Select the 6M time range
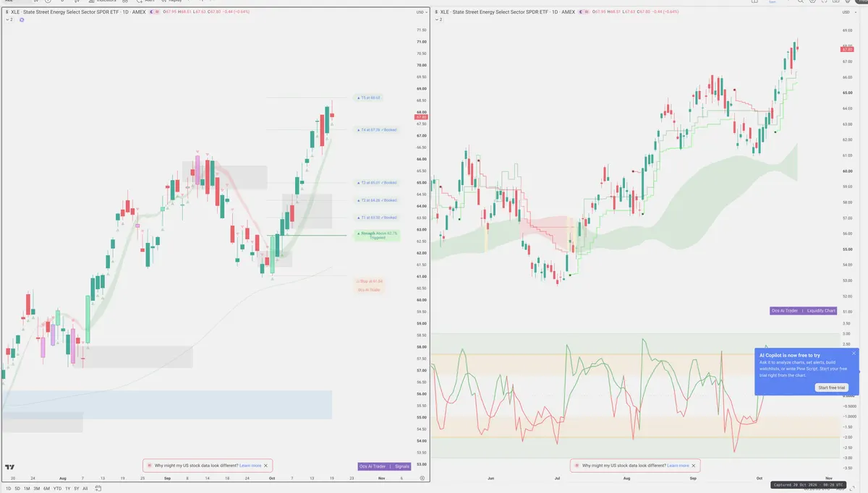The image size is (868, 493). (46, 489)
